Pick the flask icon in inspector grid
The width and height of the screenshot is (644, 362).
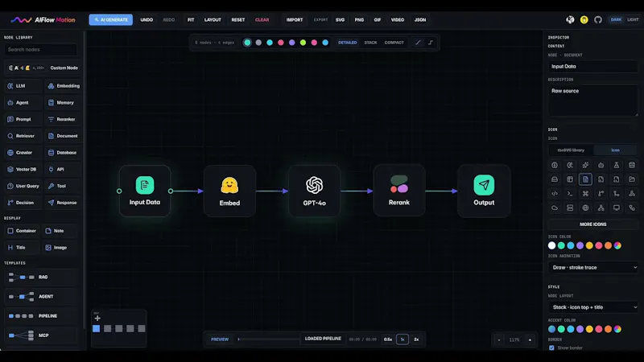pos(617,165)
